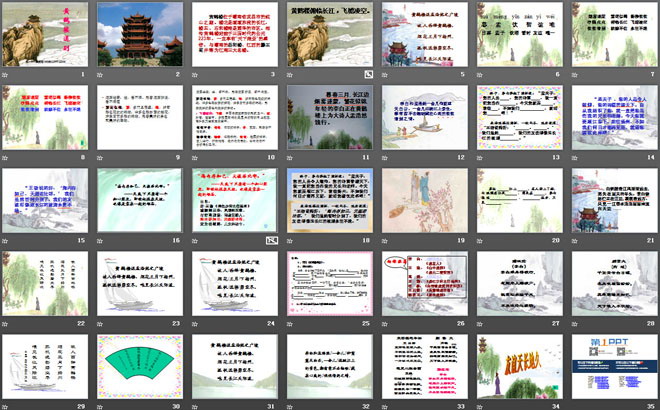Pick slide 34 with the red title and pavilion
The width and height of the screenshot is (660, 410).
(518, 365)
